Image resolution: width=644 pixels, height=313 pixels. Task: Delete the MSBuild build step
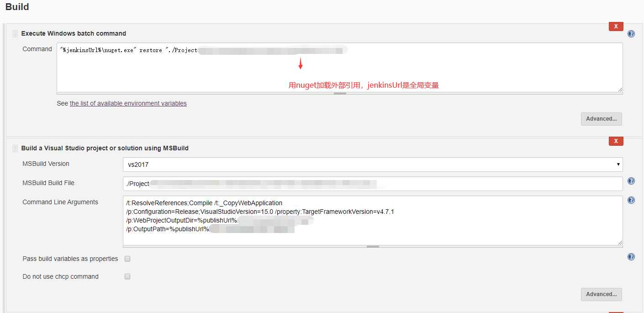point(616,141)
